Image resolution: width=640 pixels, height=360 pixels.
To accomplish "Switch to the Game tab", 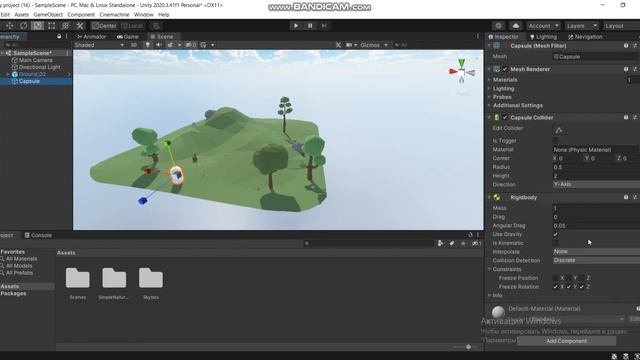I will (x=128, y=36).
